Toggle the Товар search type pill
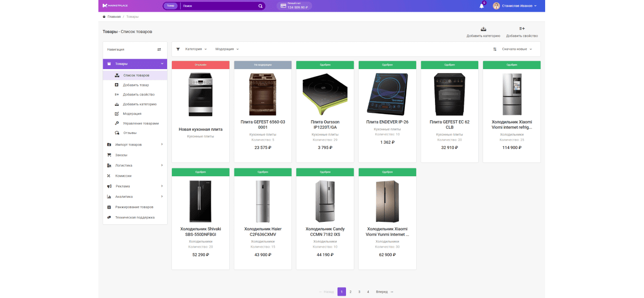644x298 pixels. pos(170,6)
